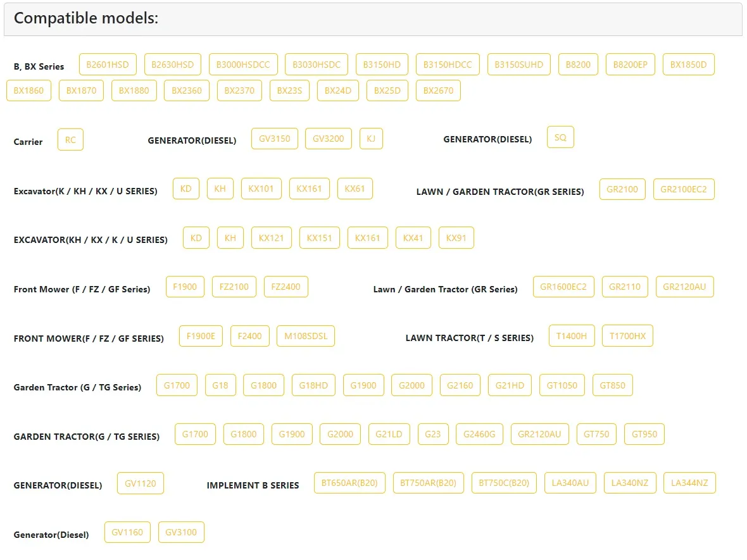Open the GR1600EC2 tractor tag
This screenshot has width=747, height=560.
[x=563, y=287]
